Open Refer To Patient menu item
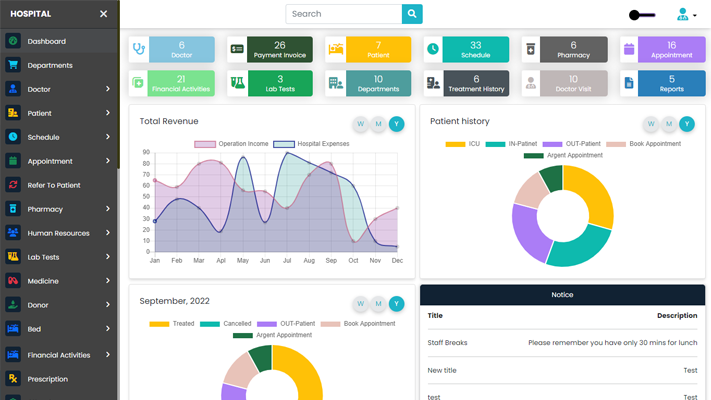The height and width of the screenshot is (400, 711). (x=59, y=185)
